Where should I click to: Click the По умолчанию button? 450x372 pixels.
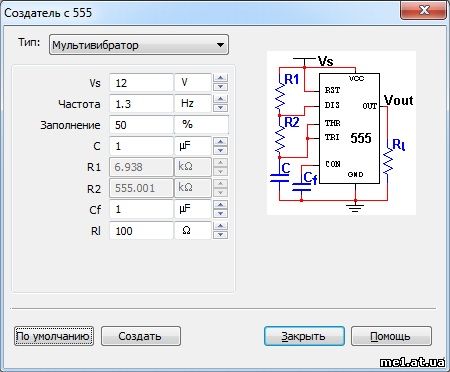[x=54, y=336]
